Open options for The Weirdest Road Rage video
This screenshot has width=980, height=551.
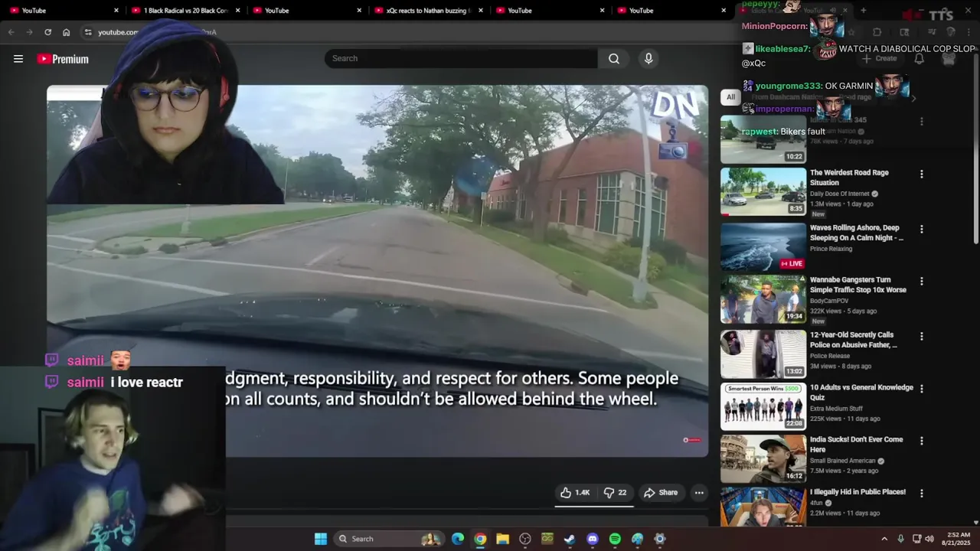921,174
